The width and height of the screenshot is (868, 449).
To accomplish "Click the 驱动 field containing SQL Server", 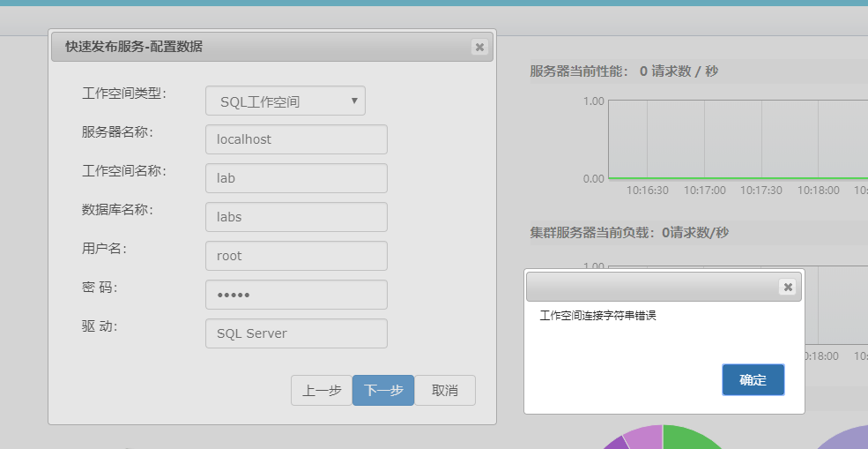I will tap(296, 333).
